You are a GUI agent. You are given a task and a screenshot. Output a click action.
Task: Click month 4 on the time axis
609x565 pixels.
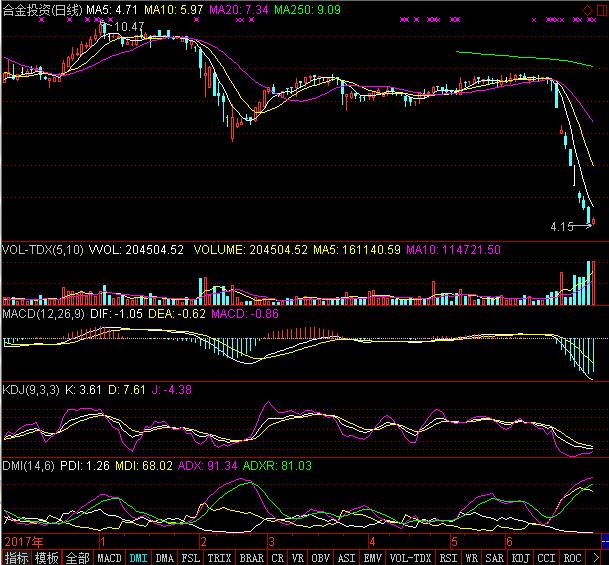[x=372, y=541]
